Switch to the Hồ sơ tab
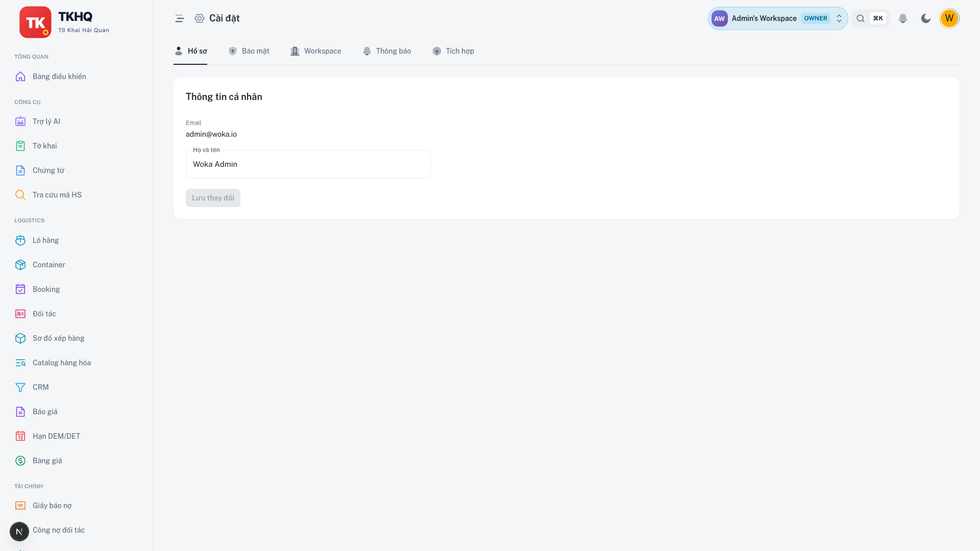980x551 pixels. (x=190, y=51)
